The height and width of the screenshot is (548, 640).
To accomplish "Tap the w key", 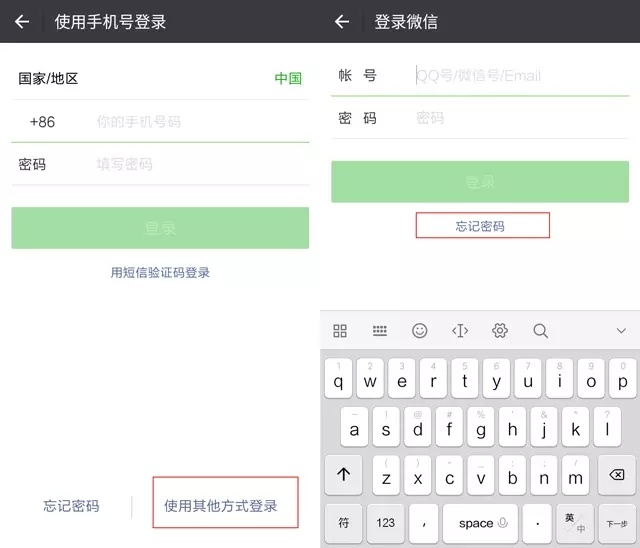I will [x=370, y=378].
